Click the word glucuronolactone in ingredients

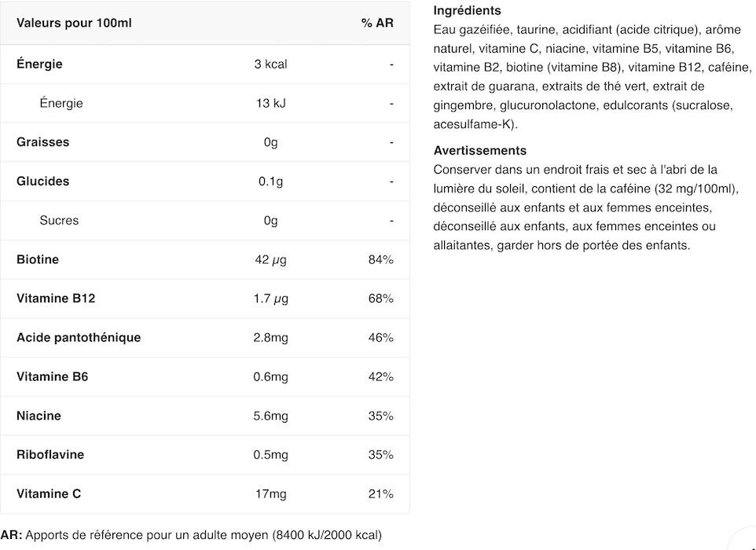[x=549, y=105]
